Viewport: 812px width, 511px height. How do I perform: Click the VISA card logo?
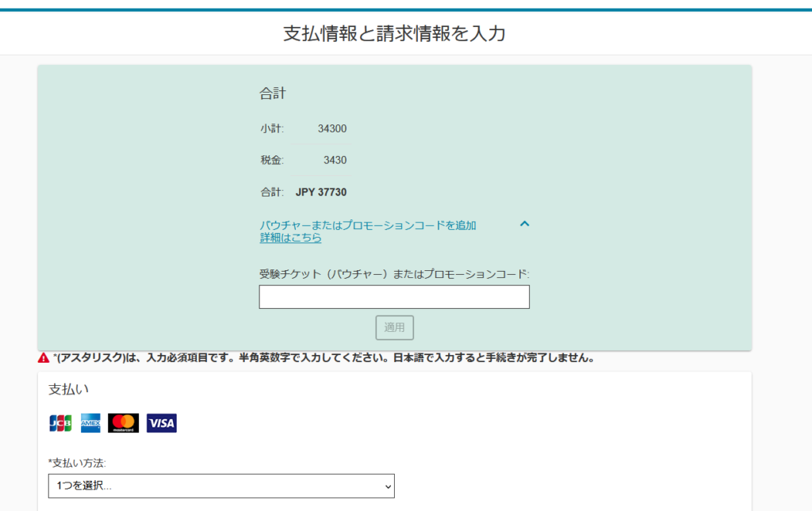point(162,423)
